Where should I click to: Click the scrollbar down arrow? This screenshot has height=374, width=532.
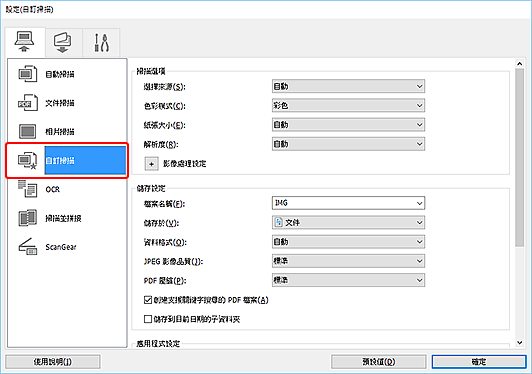[x=519, y=342]
